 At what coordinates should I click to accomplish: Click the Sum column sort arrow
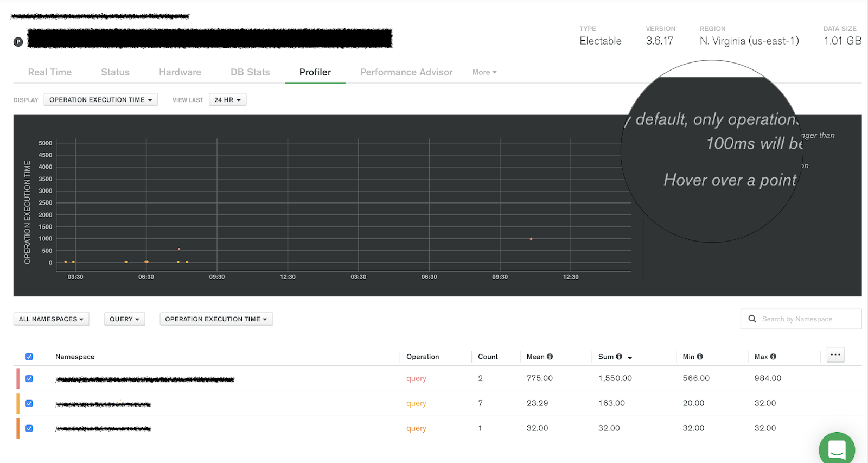click(x=630, y=358)
